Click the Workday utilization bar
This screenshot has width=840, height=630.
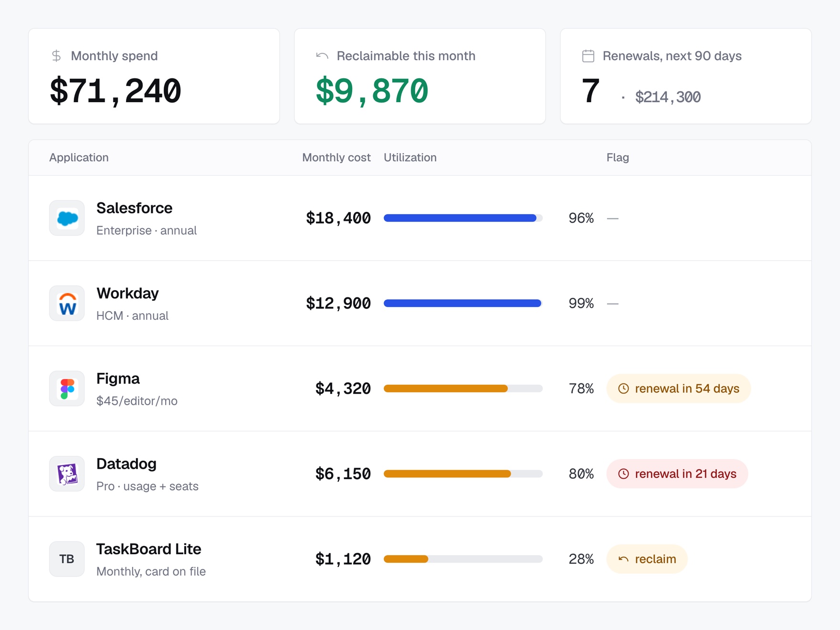(x=463, y=304)
